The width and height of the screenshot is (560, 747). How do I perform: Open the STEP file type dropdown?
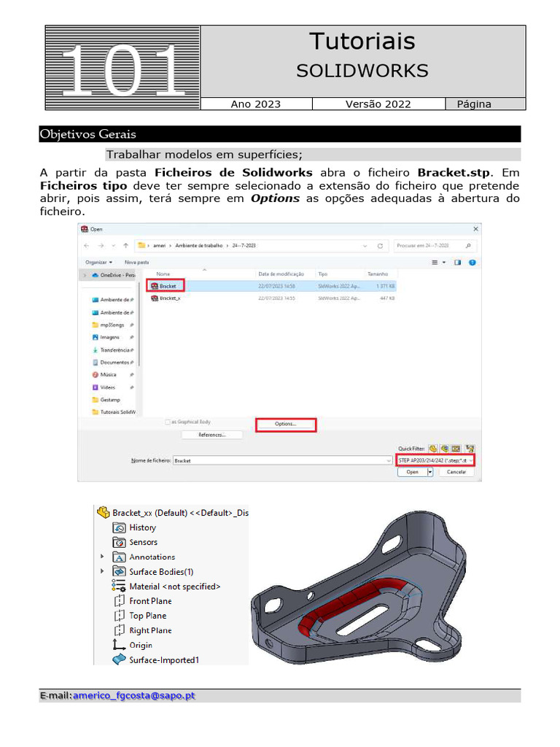click(435, 461)
